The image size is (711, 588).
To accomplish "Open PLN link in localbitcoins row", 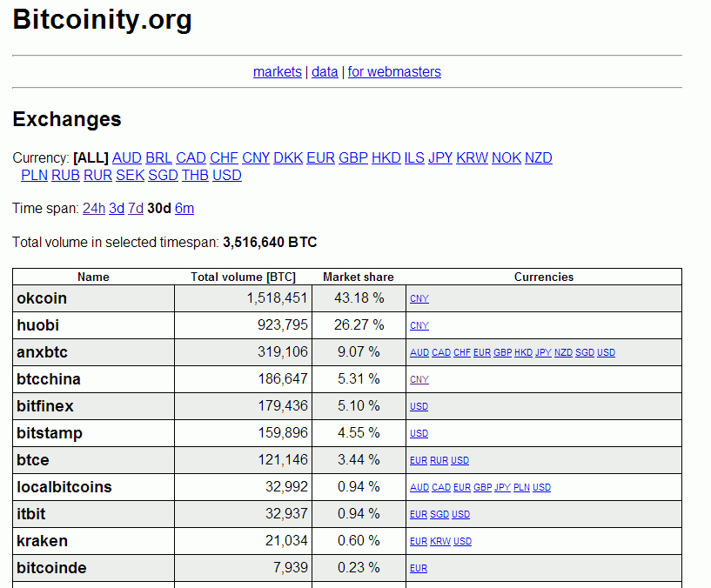I will coord(521,487).
